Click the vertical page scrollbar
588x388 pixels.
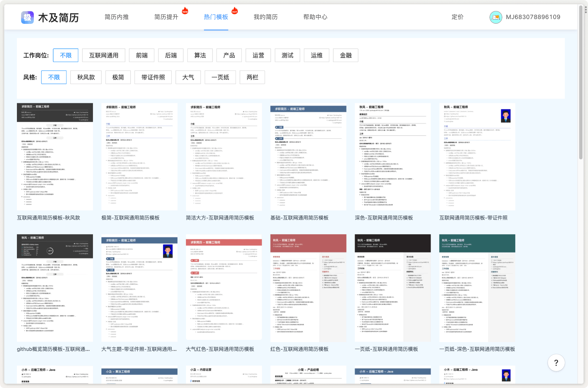click(581, 84)
